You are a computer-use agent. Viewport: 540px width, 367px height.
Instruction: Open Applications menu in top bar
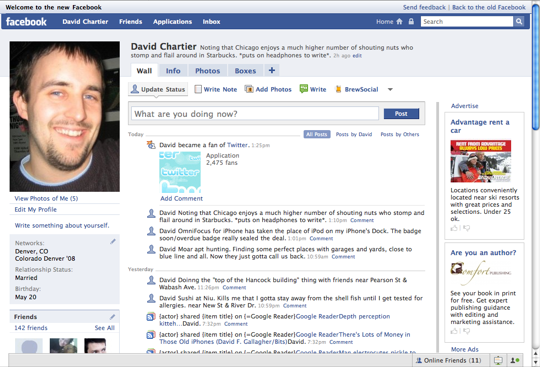tap(172, 21)
